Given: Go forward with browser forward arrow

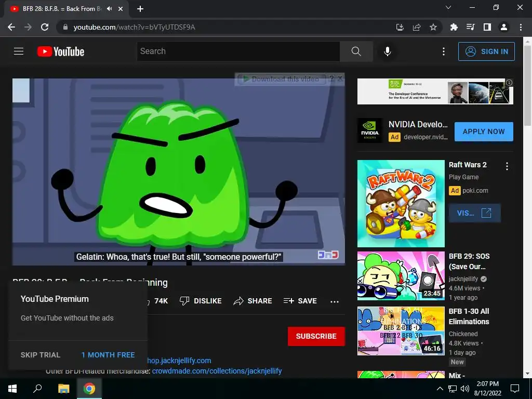Looking at the screenshot, I should click(28, 27).
